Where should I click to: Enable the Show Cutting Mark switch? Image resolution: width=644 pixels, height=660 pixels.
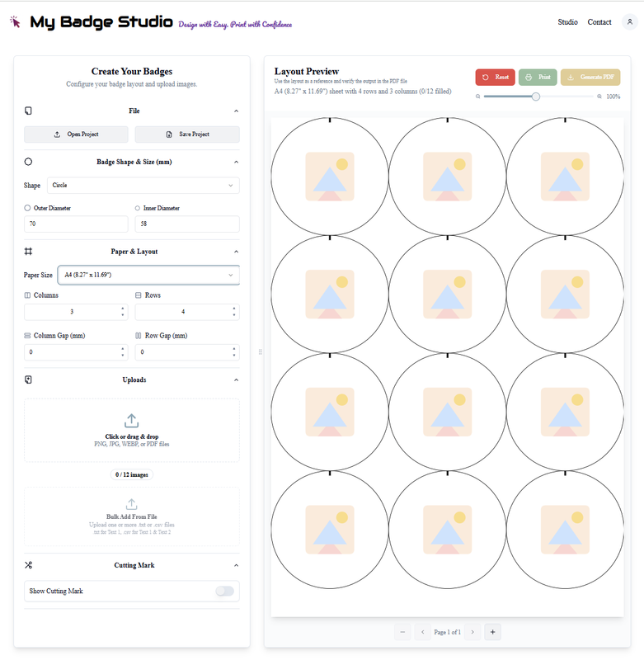[224, 591]
